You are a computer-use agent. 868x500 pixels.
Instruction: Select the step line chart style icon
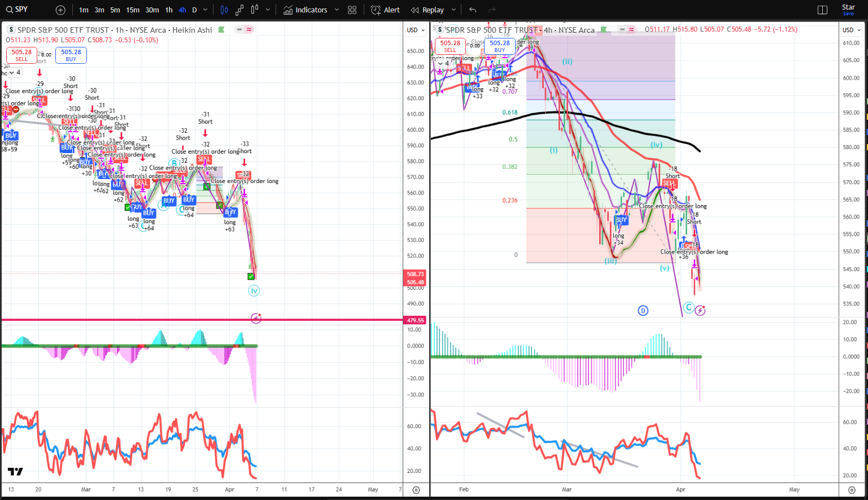[239, 10]
